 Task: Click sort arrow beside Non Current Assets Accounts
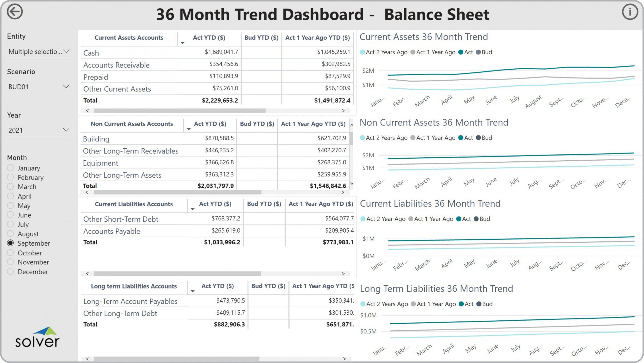pyautogui.click(x=189, y=129)
